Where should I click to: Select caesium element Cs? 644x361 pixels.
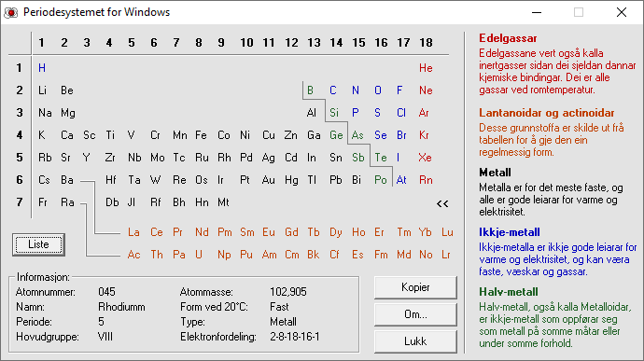(44, 180)
